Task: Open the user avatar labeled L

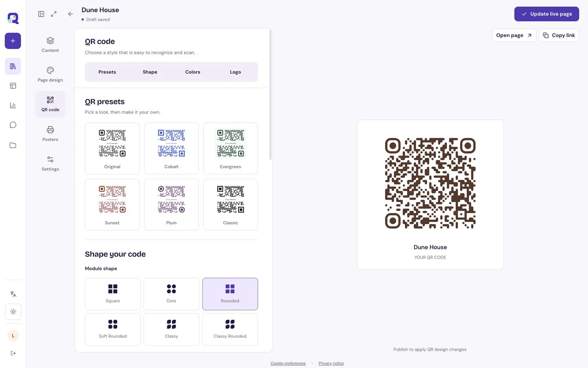Action: [13, 336]
